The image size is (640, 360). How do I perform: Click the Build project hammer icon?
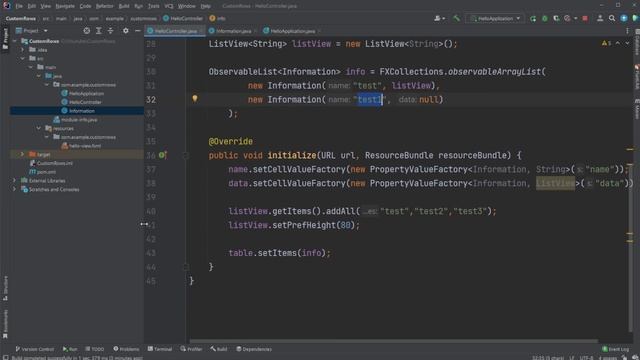tap(456, 18)
